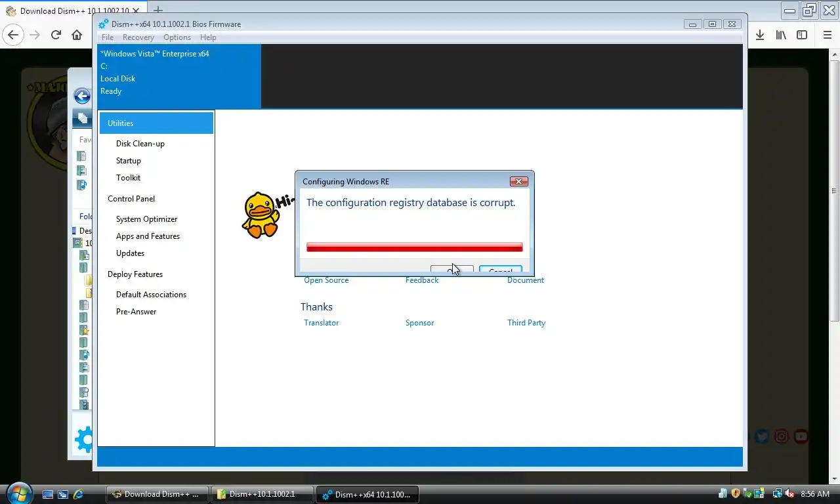Viewport: 840px width, 504px height.
Task: Open the Feedback link
Action: pos(422,280)
